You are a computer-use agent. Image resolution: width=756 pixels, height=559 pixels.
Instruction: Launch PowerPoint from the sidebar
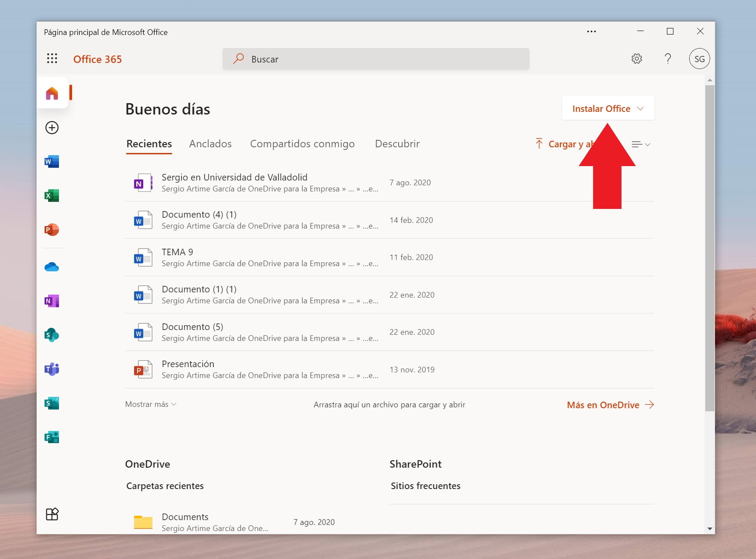tap(52, 229)
